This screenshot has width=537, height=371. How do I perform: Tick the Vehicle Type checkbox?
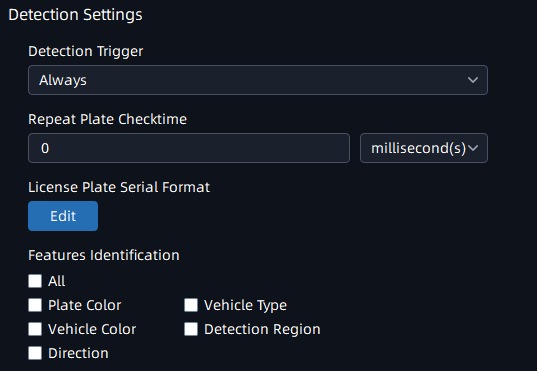[191, 305]
